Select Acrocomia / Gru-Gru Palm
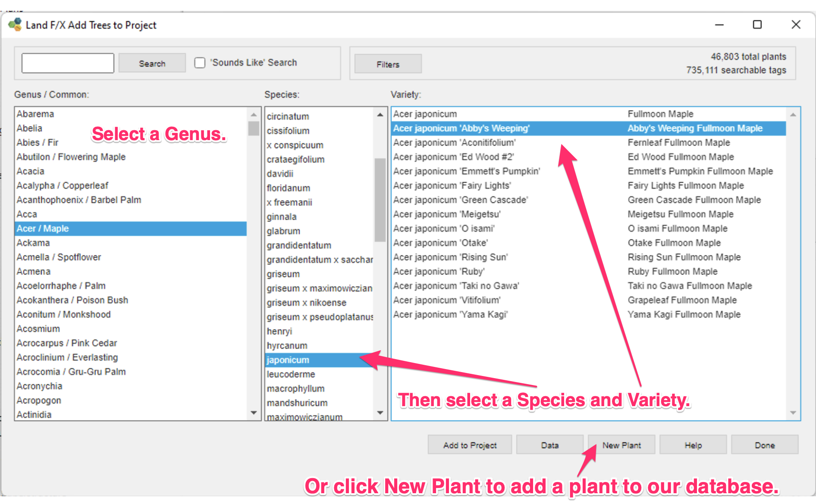This screenshot has width=816, height=504. 131,372
